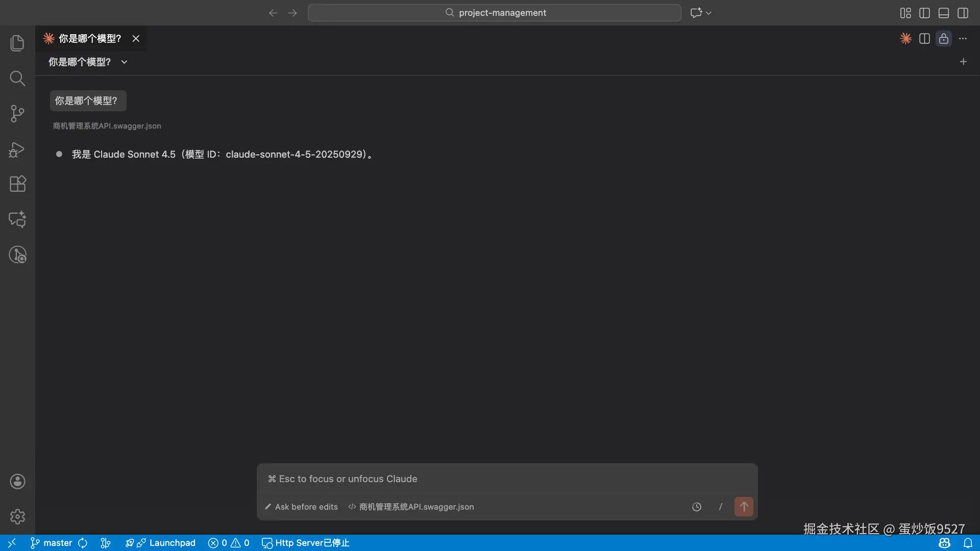
Task: Expand the 你是哪个模型? conversation dropdown
Action: pyautogui.click(x=124, y=62)
